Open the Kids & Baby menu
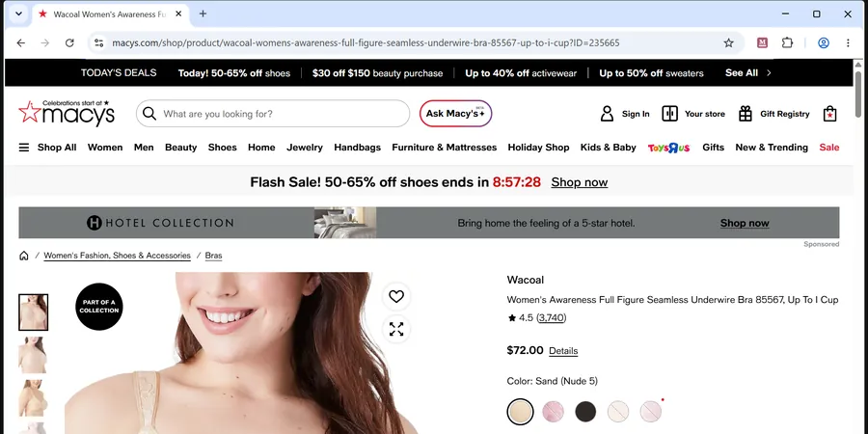This screenshot has width=868, height=434. click(609, 148)
